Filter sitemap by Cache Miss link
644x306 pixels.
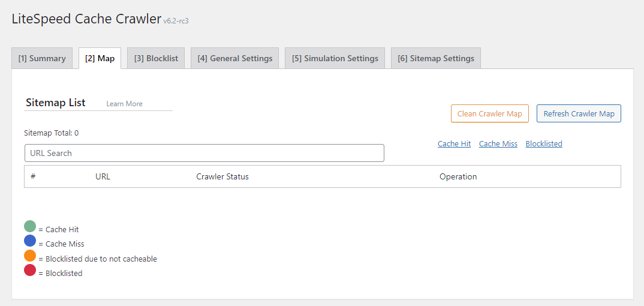click(498, 144)
